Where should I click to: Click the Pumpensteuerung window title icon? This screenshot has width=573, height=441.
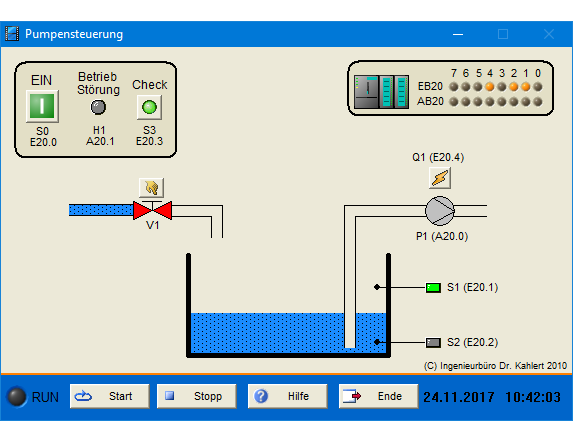pos(12,34)
